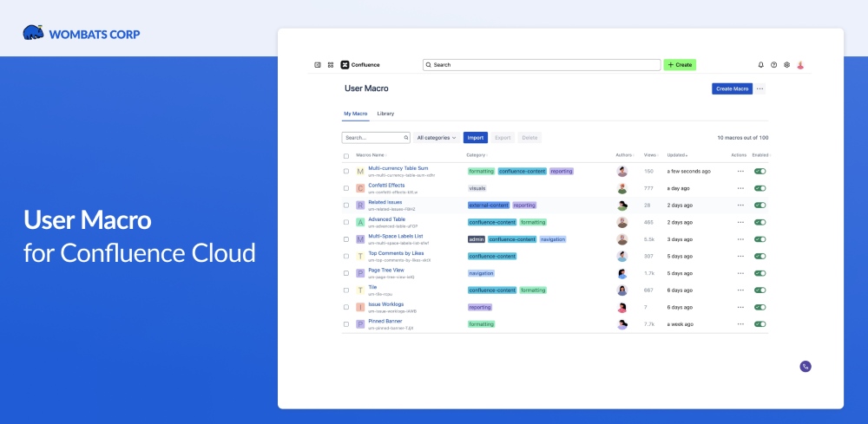The height and width of the screenshot is (424, 868).
Task: Open actions menu for Tile
Action: [740, 290]
